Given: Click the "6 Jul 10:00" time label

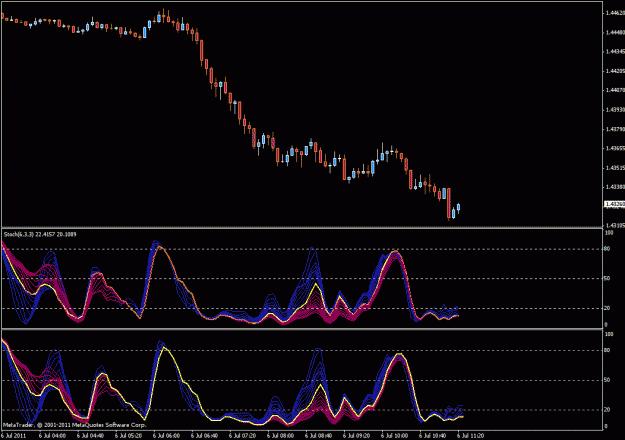Looking at the screenshot, I should pyautogui.click(x=395, y=436).
